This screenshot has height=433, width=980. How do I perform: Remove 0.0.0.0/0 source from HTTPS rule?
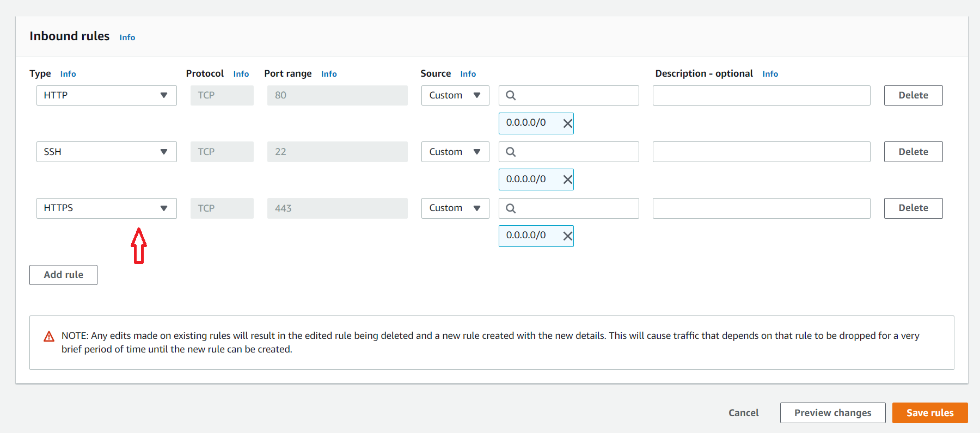[567, 236]
